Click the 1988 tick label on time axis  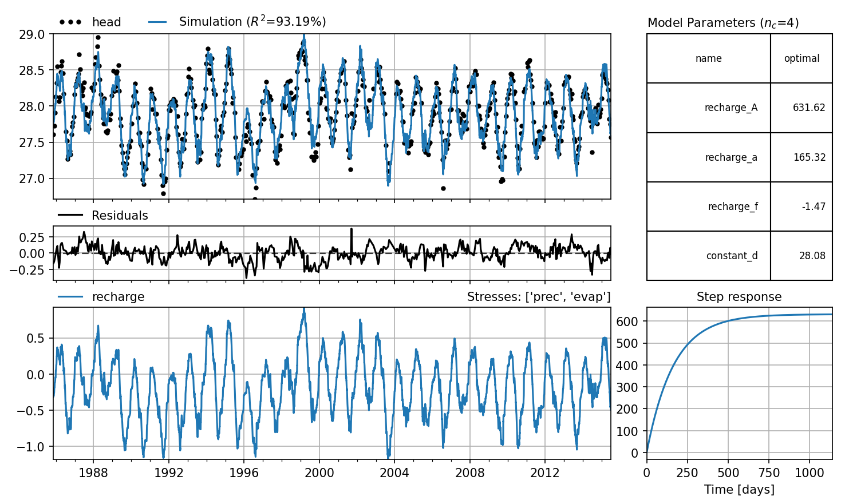pos(93,473)
